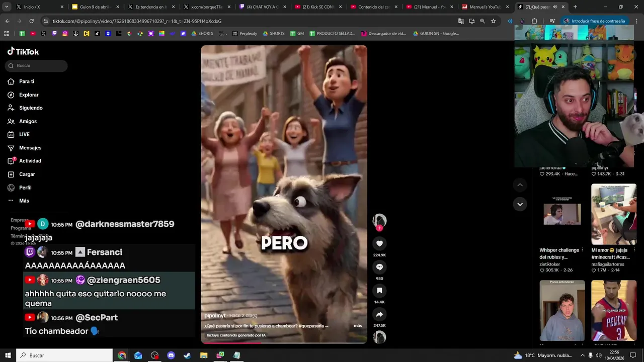Open Steam from the taskbar
The image size is (644, 362).
pos(187,355)
